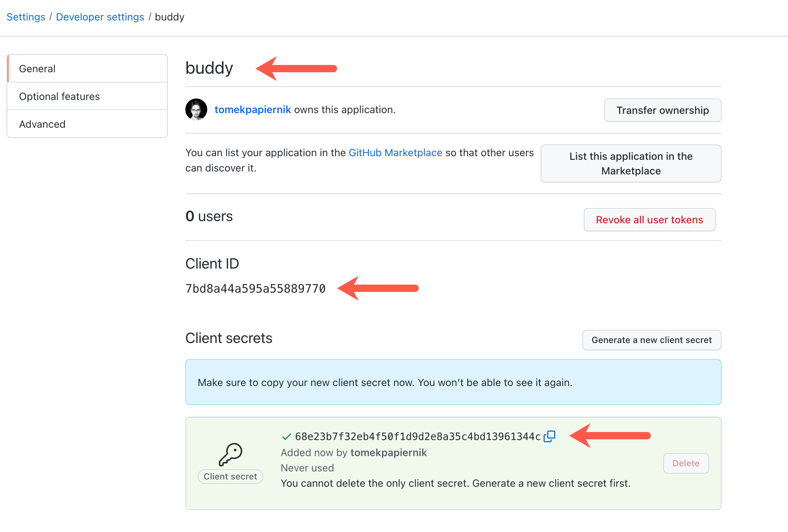Click Generate a new client secret
The image size is (788, 532).
(652, 340)
